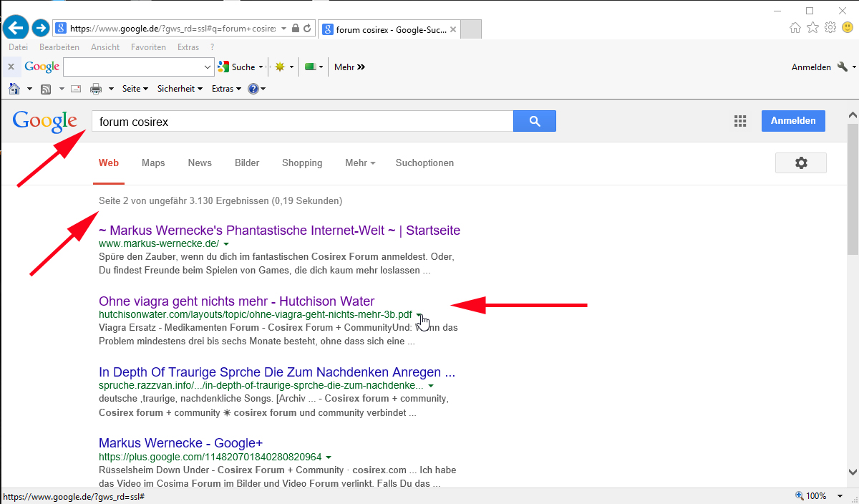Click the blue Anmelden button
The image size is (859, 504).
click(792, 121)
